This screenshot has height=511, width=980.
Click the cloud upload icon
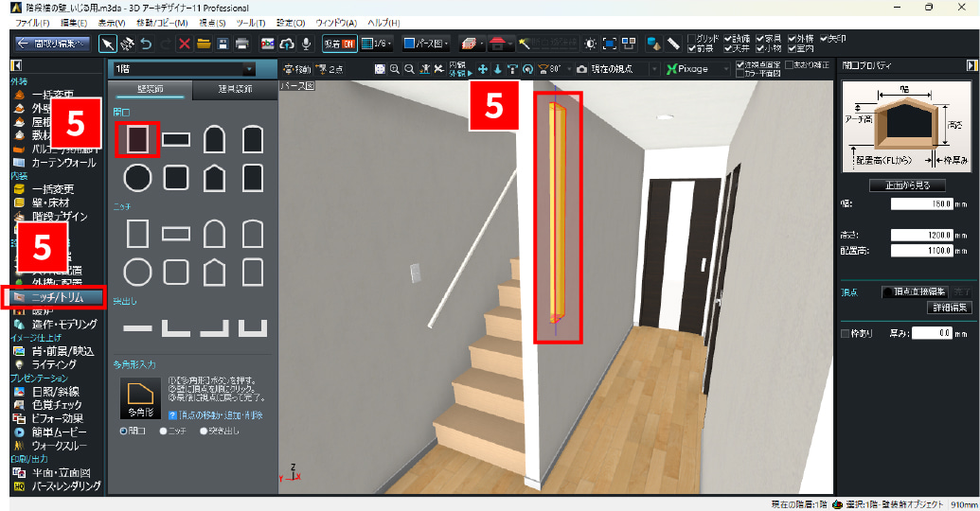(287, 44)
